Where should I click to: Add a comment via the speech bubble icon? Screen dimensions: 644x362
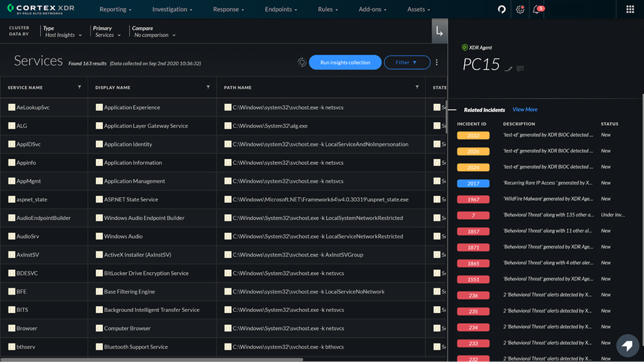coord(520,67)
